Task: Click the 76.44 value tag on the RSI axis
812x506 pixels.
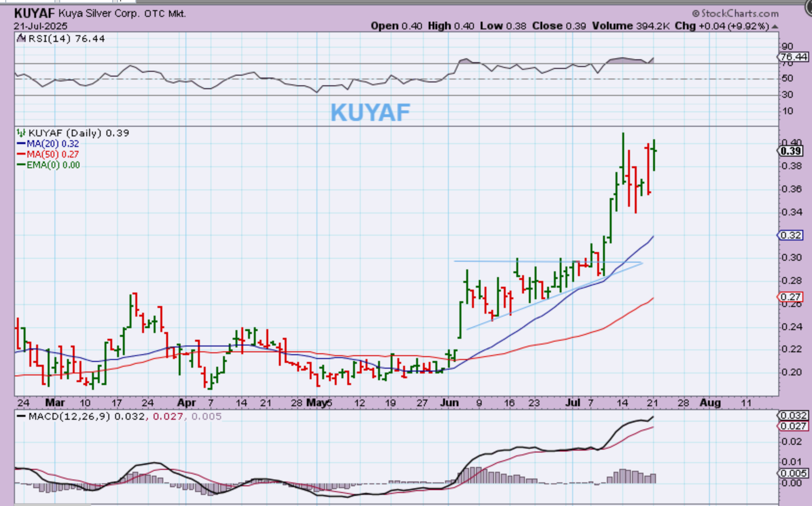Action: click(794, 57)
